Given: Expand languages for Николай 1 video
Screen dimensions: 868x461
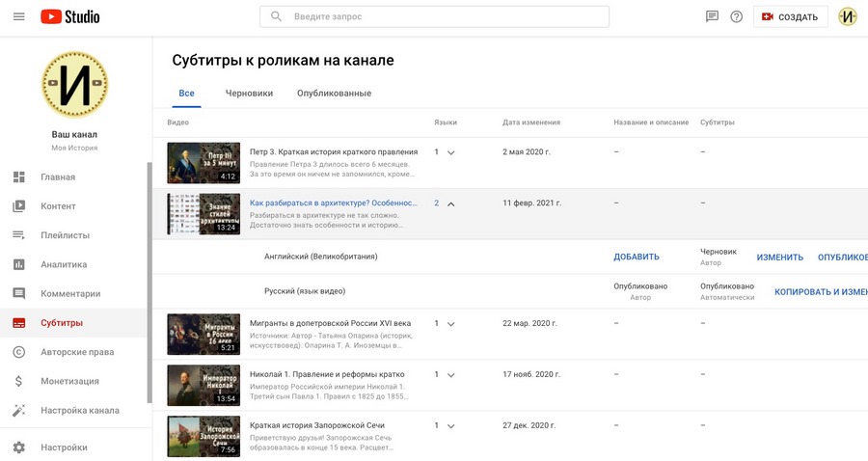Looking at the screenshot, I should [450, 374].
